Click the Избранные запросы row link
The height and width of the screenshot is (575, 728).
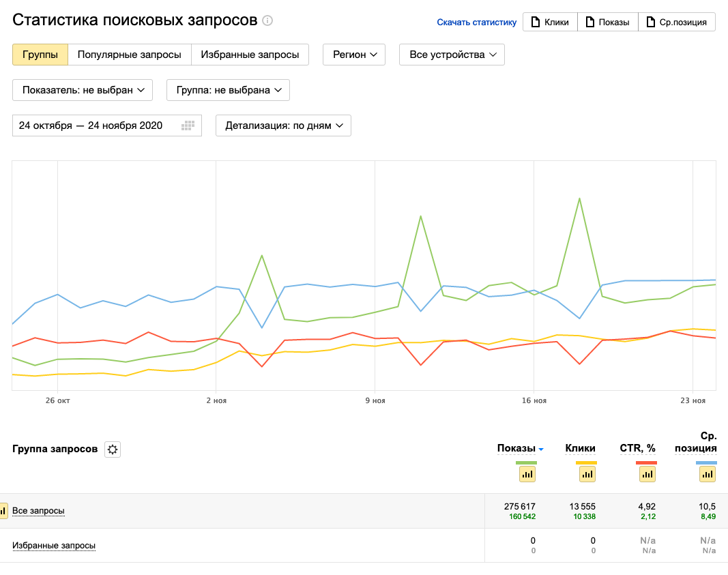point(54,546)
